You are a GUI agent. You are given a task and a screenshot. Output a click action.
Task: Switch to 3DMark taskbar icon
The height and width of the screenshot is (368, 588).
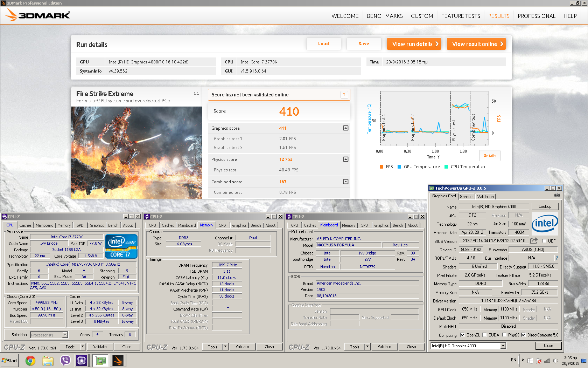point(118,360)
